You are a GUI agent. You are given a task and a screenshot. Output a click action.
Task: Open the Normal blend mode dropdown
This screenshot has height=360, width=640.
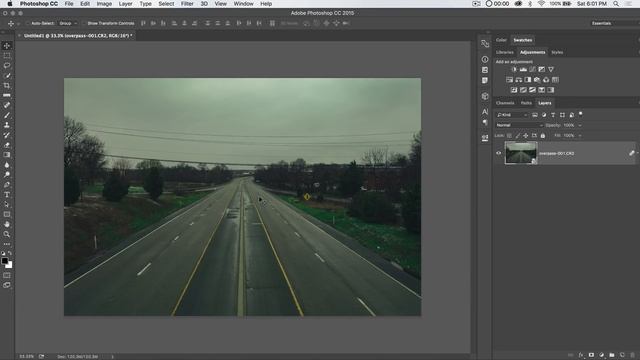tap(519, 125)
